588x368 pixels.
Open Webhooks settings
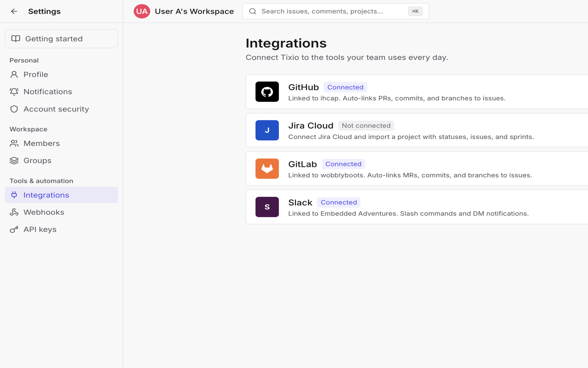[x=61, y=212]
